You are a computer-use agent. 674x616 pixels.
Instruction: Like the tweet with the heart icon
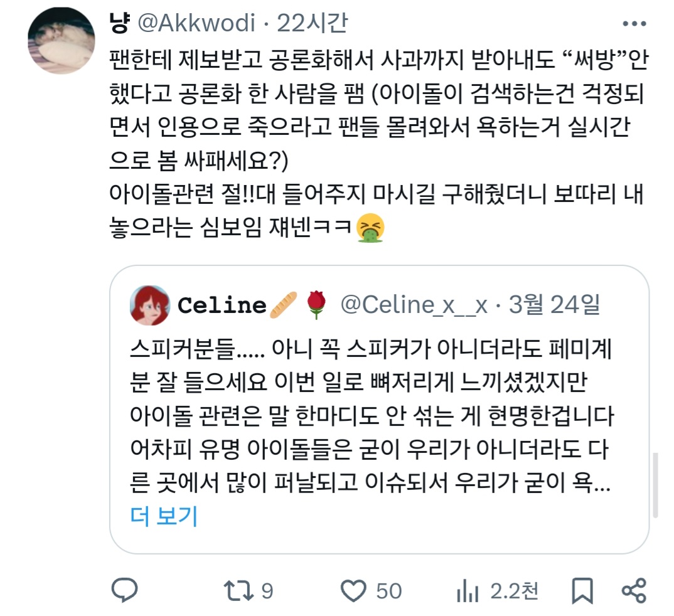tap(353, 591)
